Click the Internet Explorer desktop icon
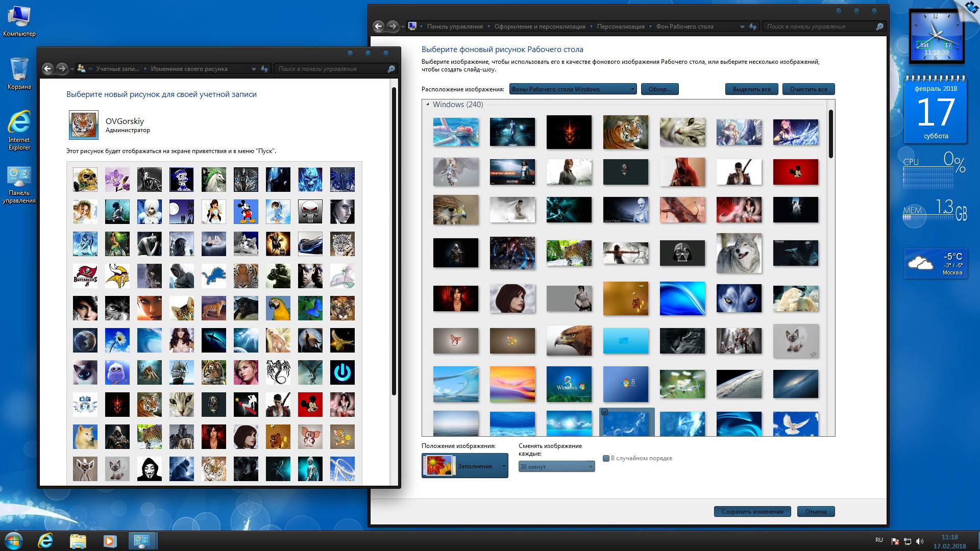The width and height of the screenshot is (980, 551). 19,123
